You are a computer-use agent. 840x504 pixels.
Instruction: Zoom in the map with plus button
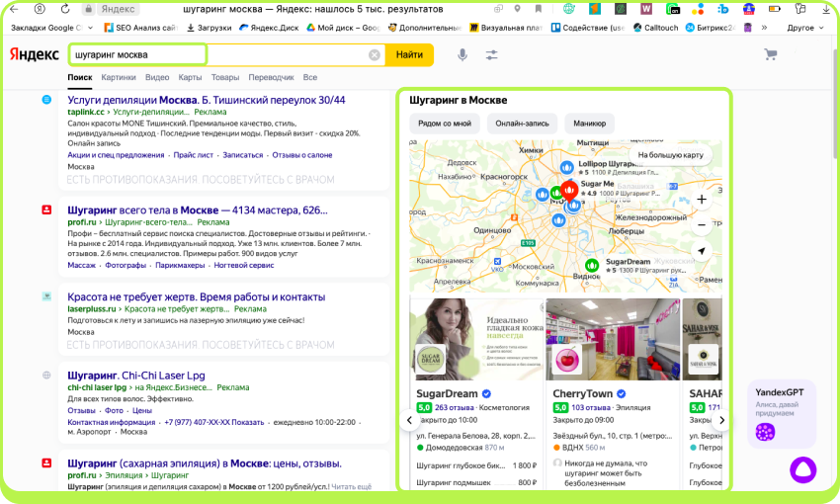[702, 200]
